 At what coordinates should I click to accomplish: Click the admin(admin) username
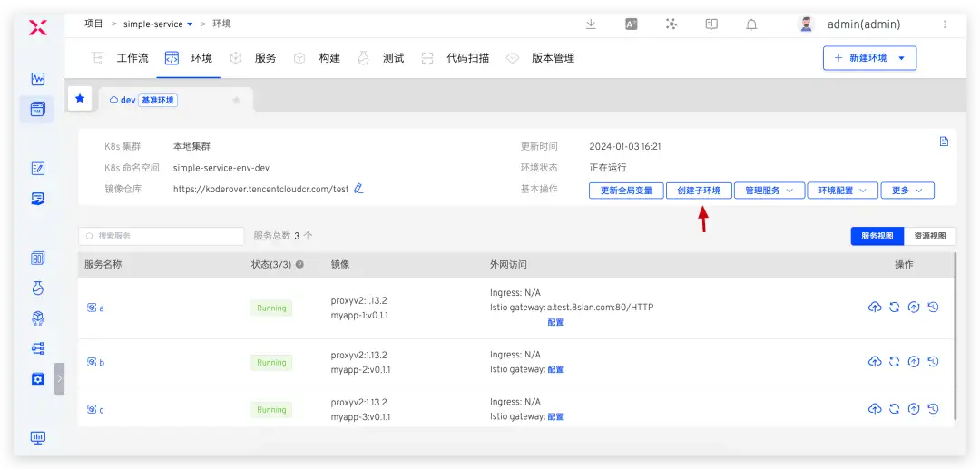[864, 24]
